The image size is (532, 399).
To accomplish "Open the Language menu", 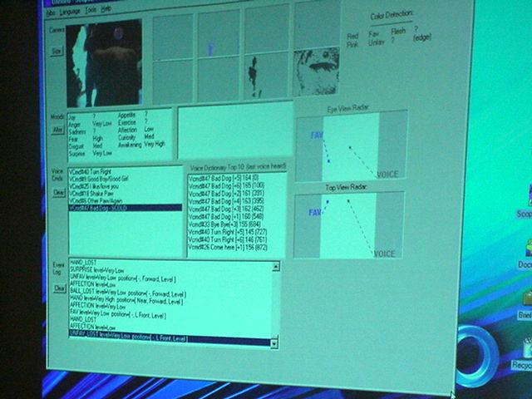I will tap(71, 12).
